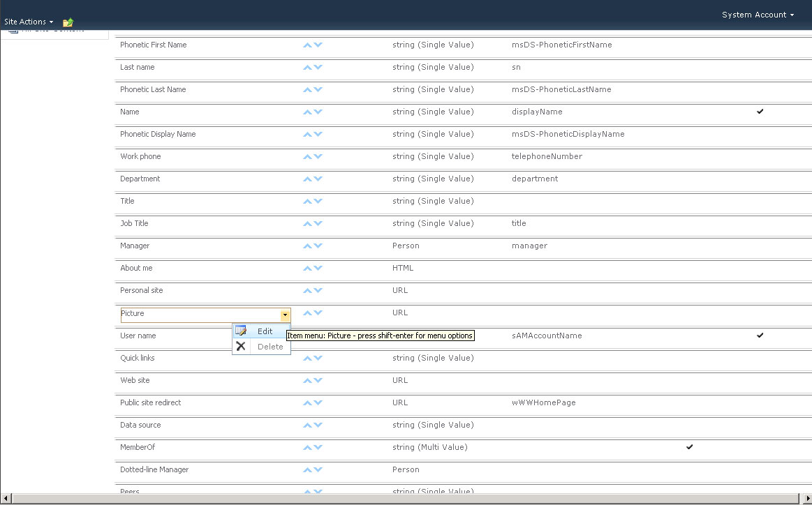Image resolution: width=812 pixels, height=505 pixels.
Task: Click the sn mapping text
Action: [516, 67]
